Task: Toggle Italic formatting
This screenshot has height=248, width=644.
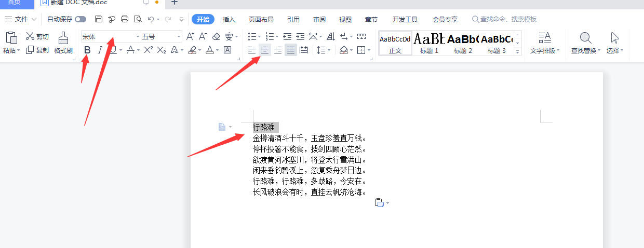Action: (x=100, y=50)
